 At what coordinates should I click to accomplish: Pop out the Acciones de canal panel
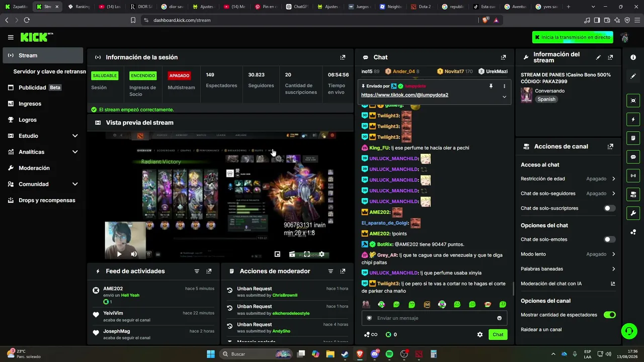610,147
